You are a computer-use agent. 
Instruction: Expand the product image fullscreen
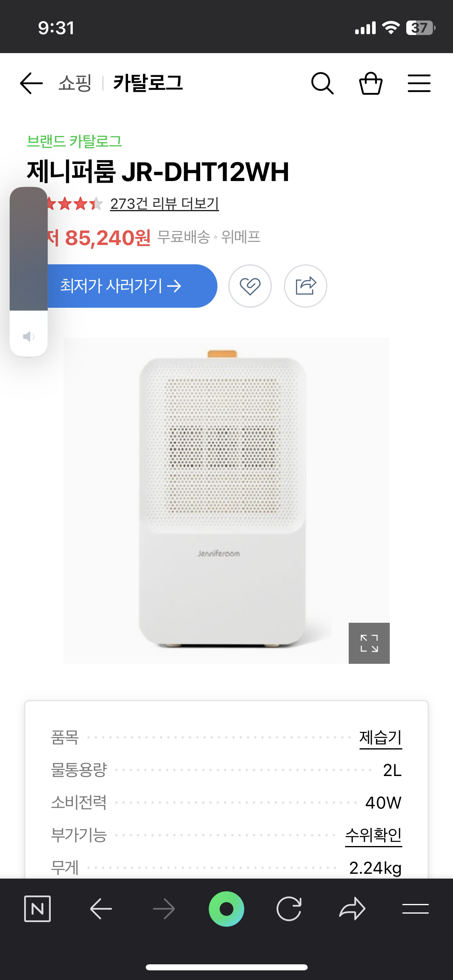pyautogui.click(x=369, y=643)
